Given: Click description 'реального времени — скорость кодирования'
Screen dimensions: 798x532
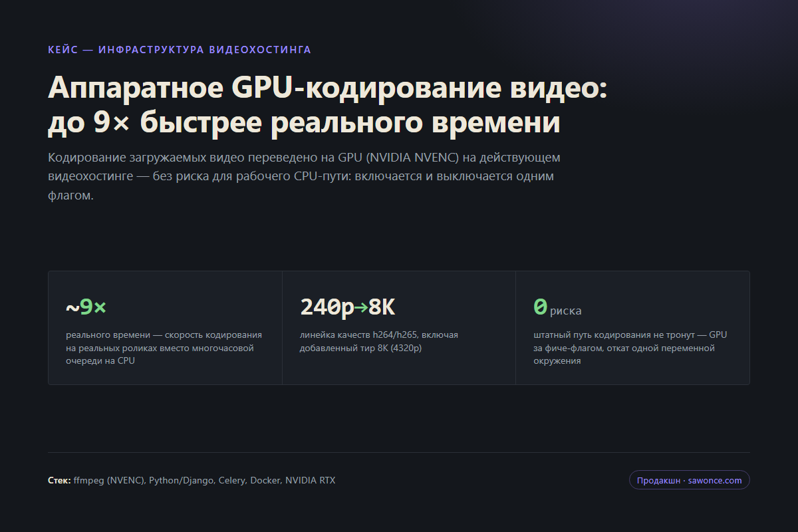Looking at the screenshot, I should [165, 348].
